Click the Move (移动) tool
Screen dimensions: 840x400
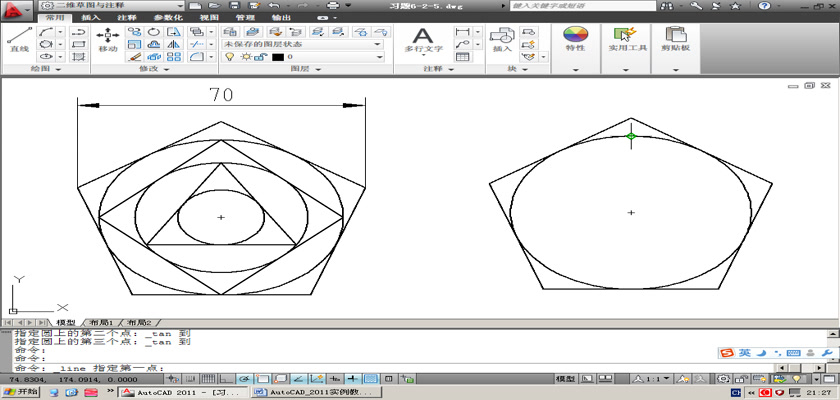click(107, 38)
